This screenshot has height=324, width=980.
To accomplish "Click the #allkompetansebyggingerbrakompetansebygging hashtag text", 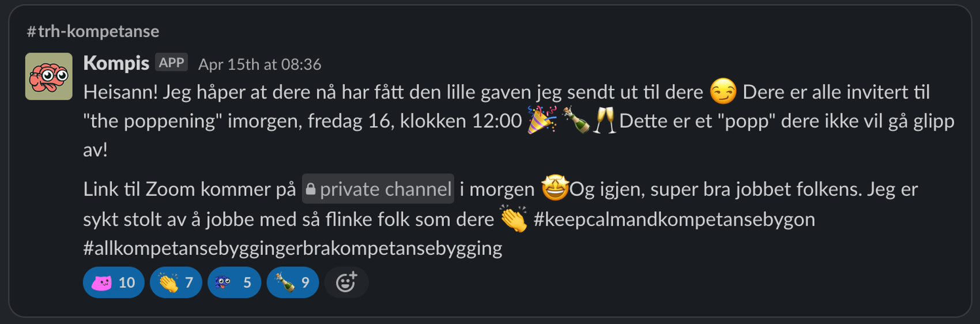I will click(292, 248).
